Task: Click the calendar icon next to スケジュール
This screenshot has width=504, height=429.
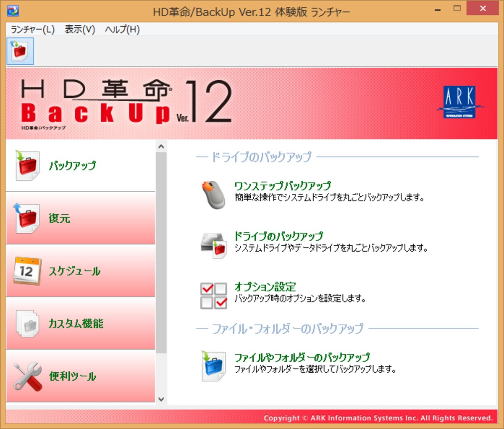Action: (27, 271)
